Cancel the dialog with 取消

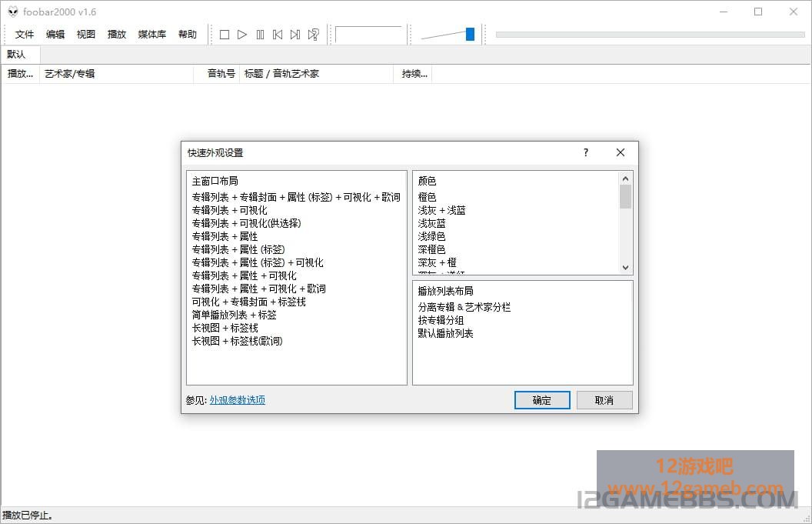tap(604, 400)
